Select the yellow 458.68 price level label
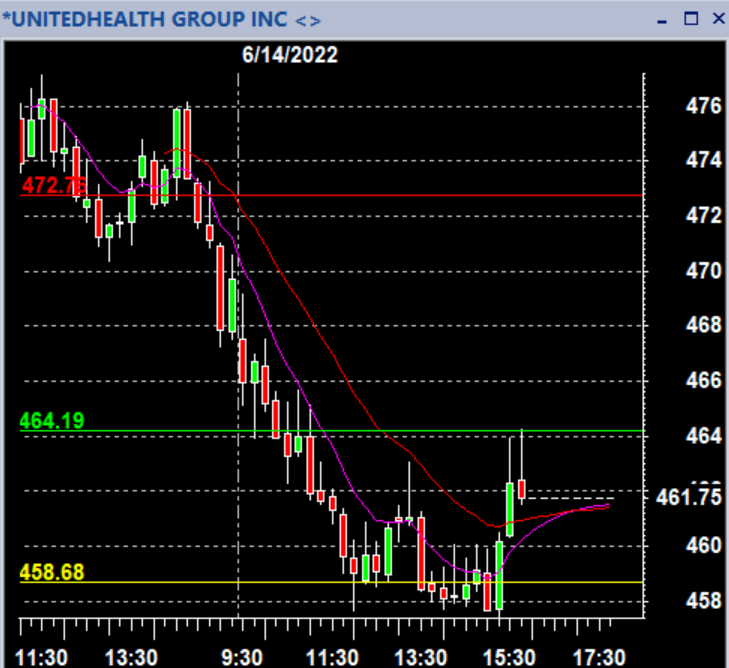The height and width of the screenshot is (668, 729). tap(52, 572)
